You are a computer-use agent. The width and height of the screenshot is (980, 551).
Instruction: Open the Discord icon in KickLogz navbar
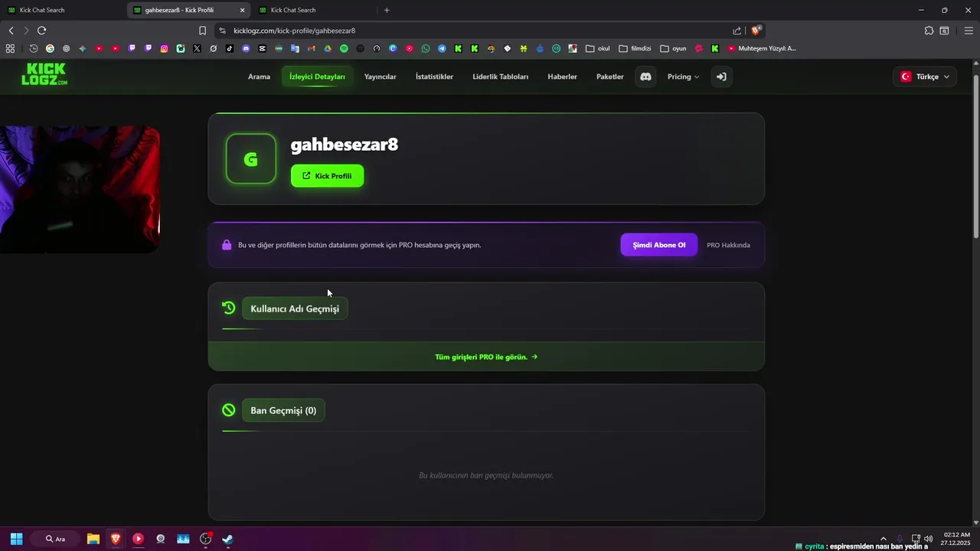coord(645,77)
